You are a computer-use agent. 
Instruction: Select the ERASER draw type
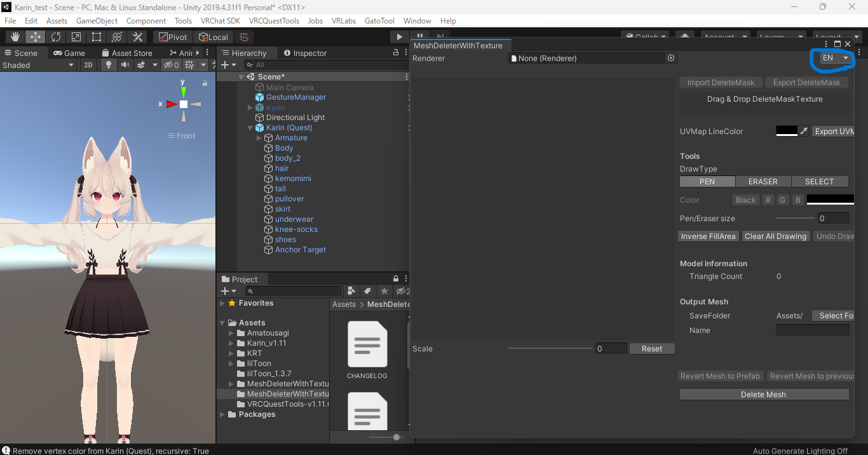(763, 181)
